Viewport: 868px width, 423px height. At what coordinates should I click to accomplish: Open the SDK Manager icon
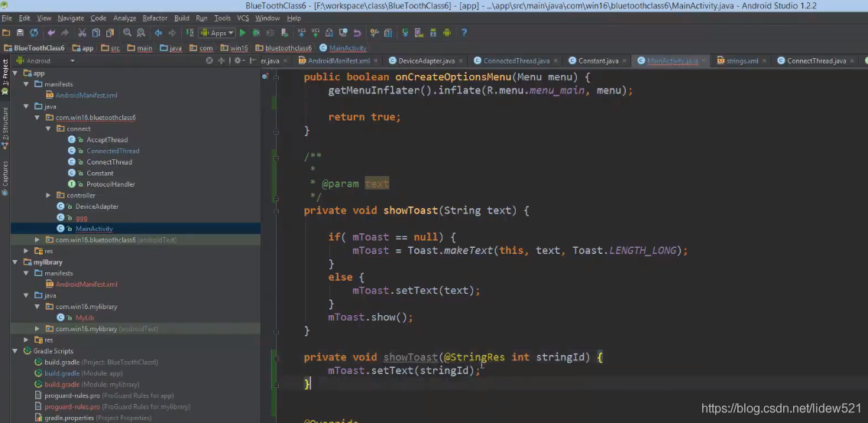pyautogui.click(x=433, y=33)
